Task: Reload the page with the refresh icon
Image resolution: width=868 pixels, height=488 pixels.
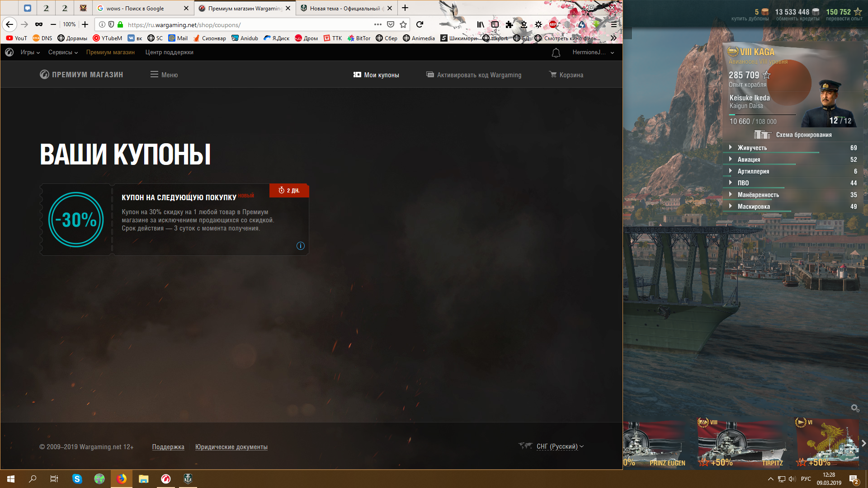Action: (x=420, y=24)
